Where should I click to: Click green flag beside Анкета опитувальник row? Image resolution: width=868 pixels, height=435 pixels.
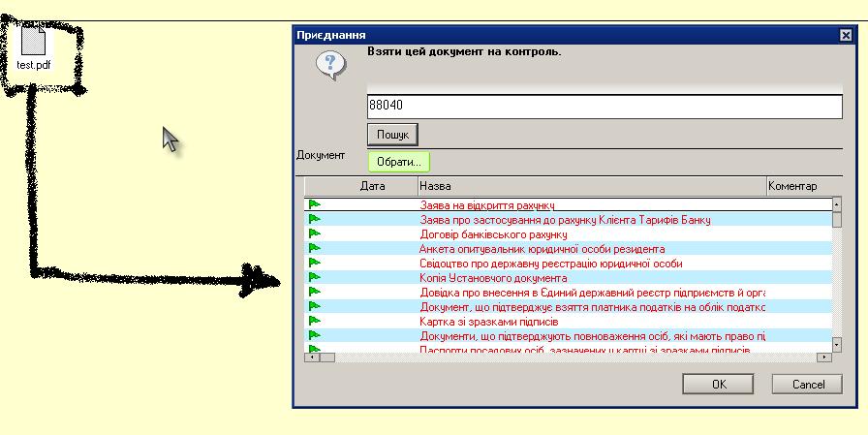point(315,248)
